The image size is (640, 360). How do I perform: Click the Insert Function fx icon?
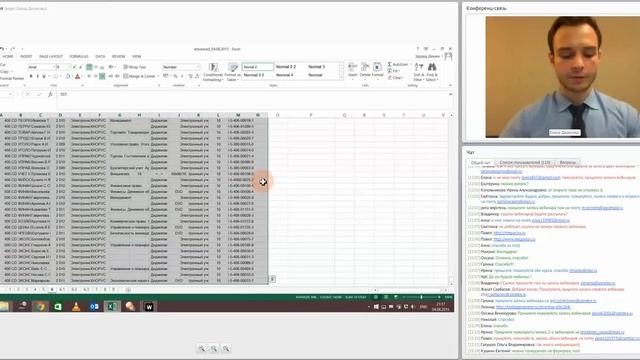(50, 94)
